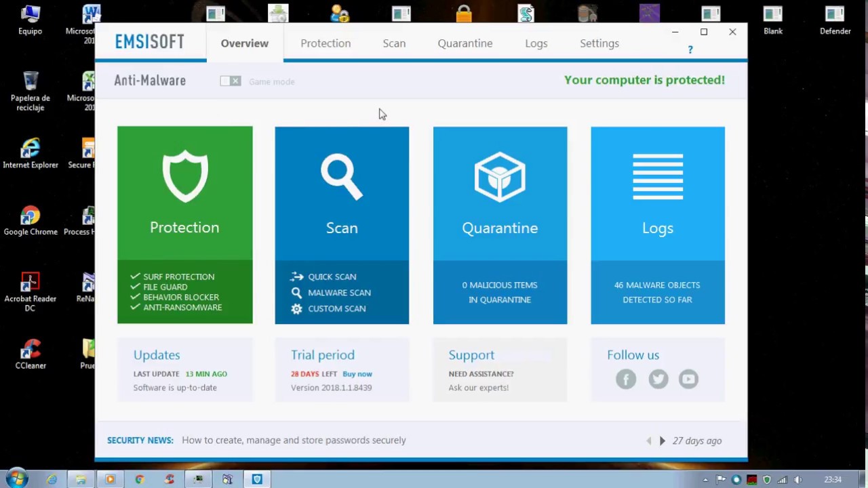Viewport: 868px width, 488px height.
Task: Switch to the Logs tab
Action: pos(536,43)
